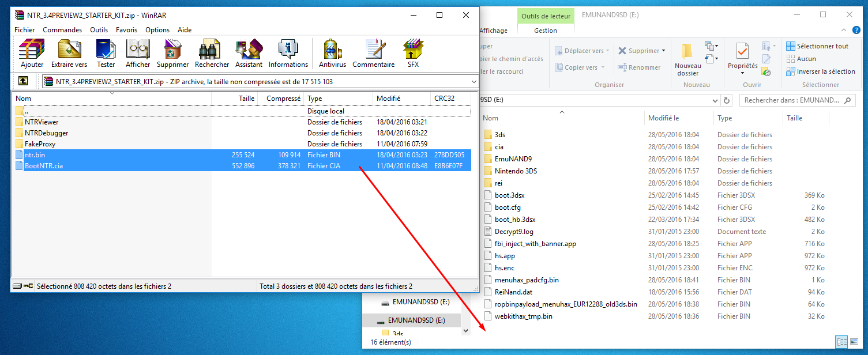Image resolution: width=868 pixels, height=355 pixels.
Task: Open the Outils menu in WinRAR
Action: [x=99, y=30]
